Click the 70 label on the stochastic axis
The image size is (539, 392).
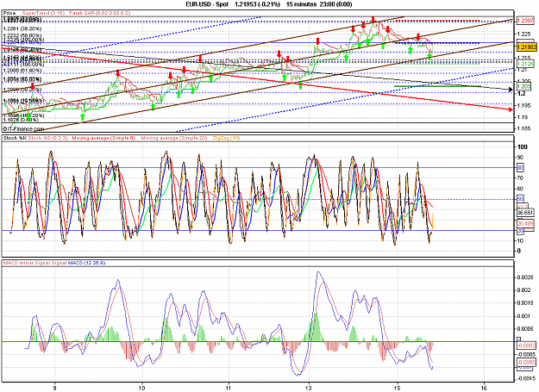(x=520, y=178)
